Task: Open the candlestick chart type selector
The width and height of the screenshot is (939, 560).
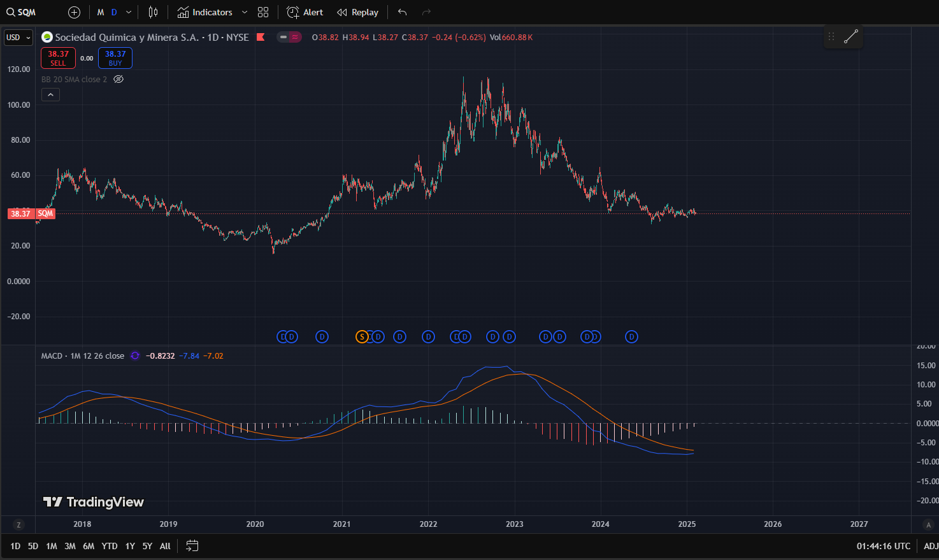Action: pyautogui.click(x=153, y=12)
